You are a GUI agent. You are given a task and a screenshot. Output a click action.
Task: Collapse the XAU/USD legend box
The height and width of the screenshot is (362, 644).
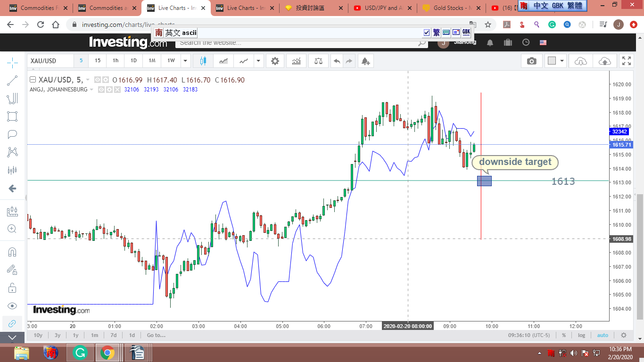tap(33, 80)
